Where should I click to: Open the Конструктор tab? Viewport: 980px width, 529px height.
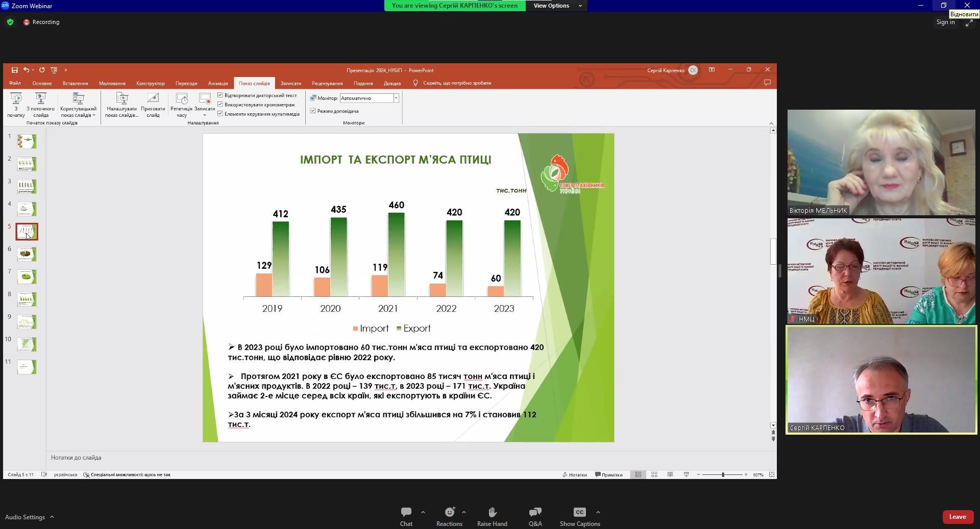151,83
